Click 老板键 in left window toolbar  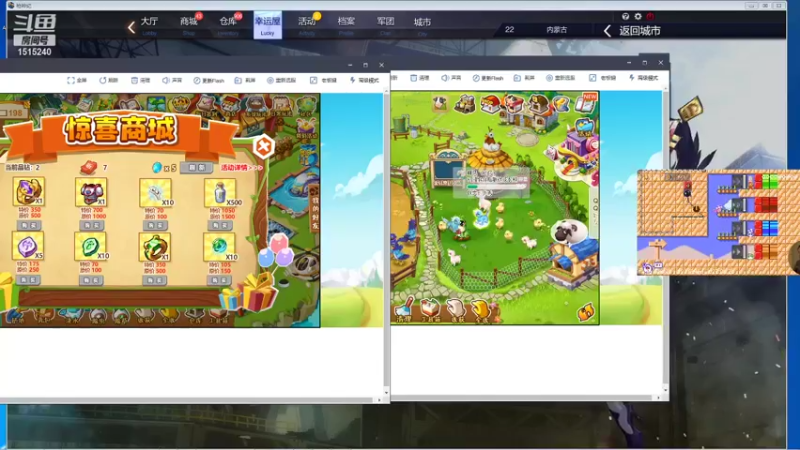[x=323, y=81]
